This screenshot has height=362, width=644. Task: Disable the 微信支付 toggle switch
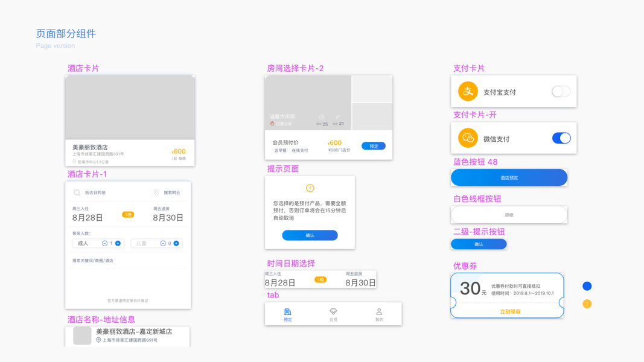[x=561, y=138]
